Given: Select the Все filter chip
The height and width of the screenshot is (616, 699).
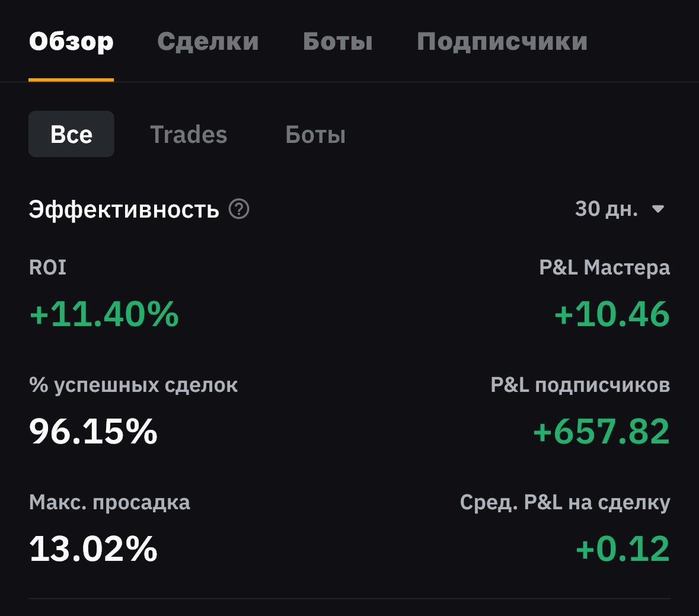Looking at the screenshot, I should [71, 134].
